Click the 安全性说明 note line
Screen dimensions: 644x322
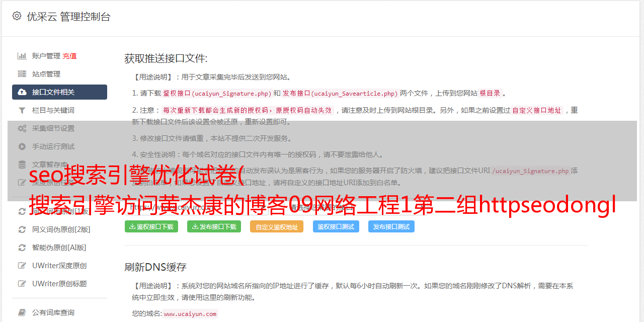click(257, 154)
